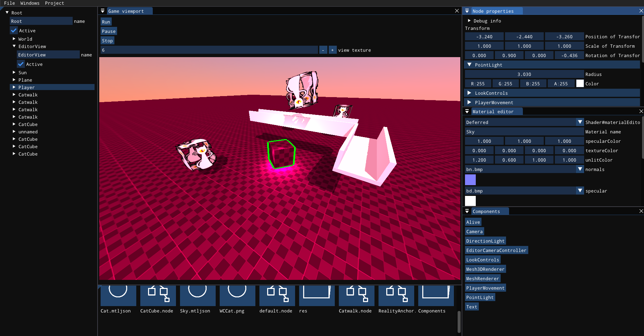Click the res asset icon
Viewport: 644px width, 336px height.
point(316,296)
